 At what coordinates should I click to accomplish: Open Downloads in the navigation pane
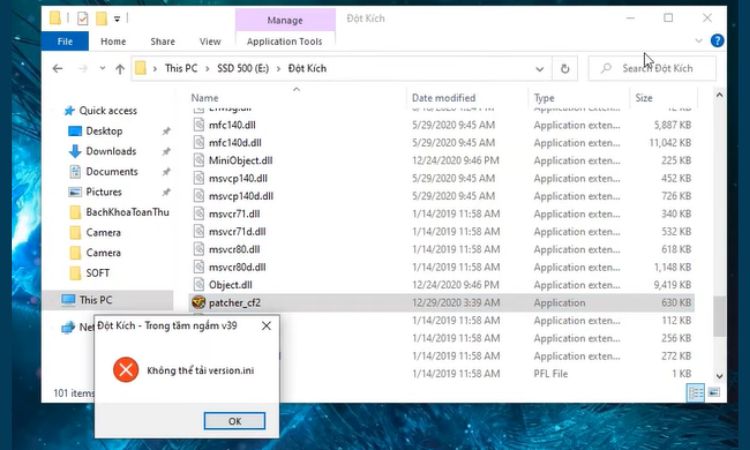tap(110, 151)
